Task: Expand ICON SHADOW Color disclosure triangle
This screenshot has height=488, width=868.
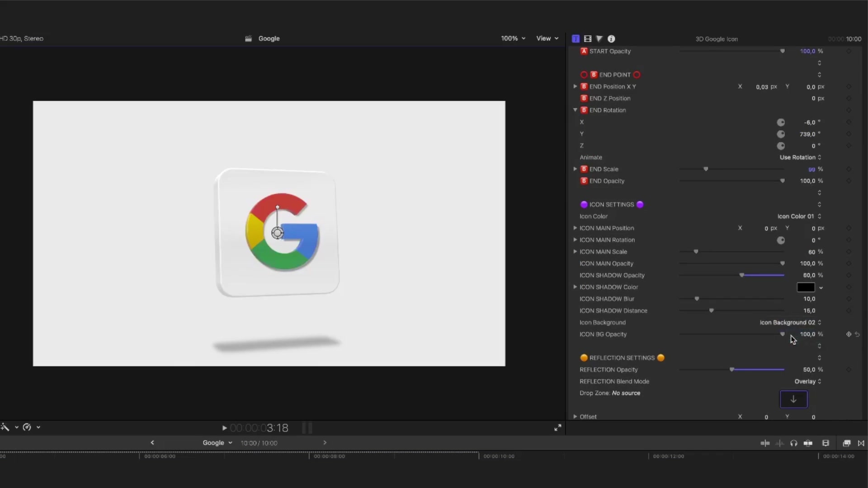Action: click(575, 287)
